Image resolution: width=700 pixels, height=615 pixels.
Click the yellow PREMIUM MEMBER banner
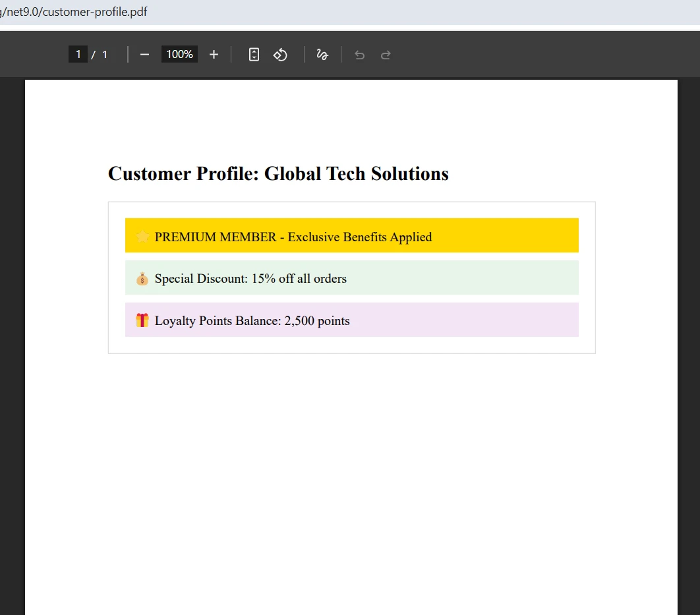[351, 235]
